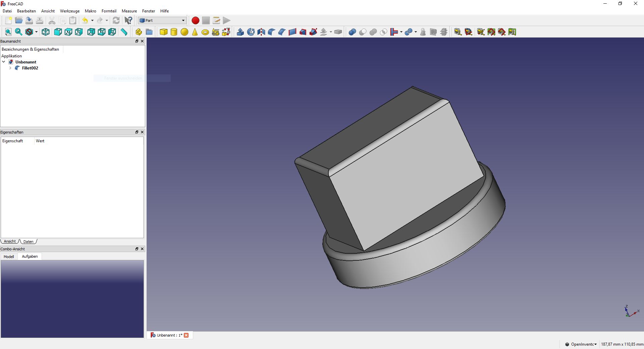Open the Formteil menu
Viewport: 644px width, 349px height.
click(109, 11)
